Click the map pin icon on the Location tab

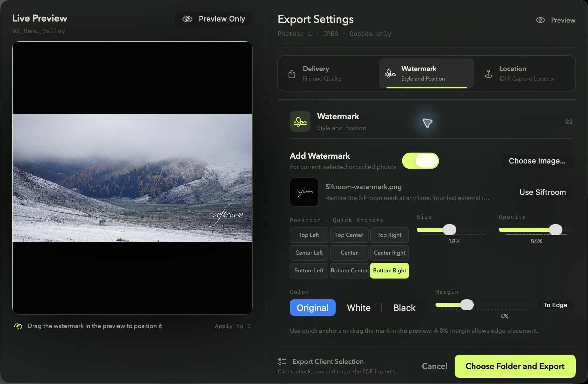pos(488,74)
